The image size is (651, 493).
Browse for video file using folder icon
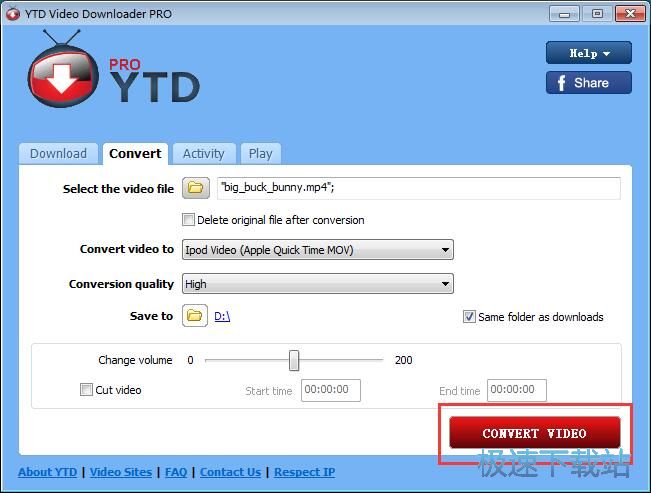pyautogui.click(x=196, y=188)
